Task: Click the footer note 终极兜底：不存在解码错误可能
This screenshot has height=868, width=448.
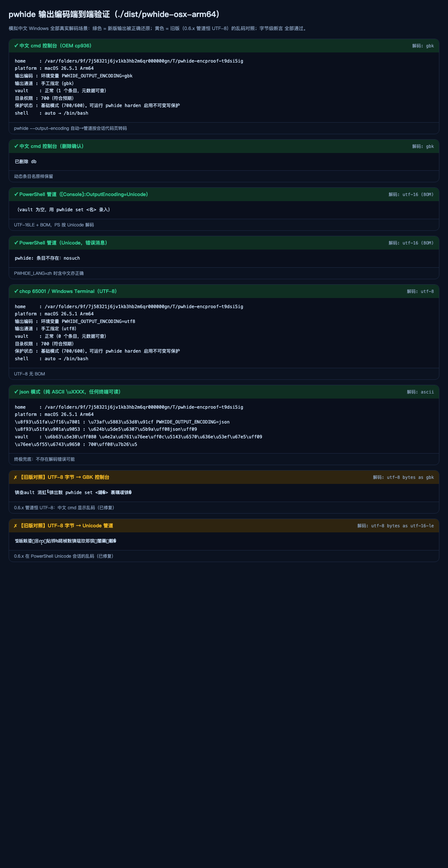Action: click(x=44, y=459)
